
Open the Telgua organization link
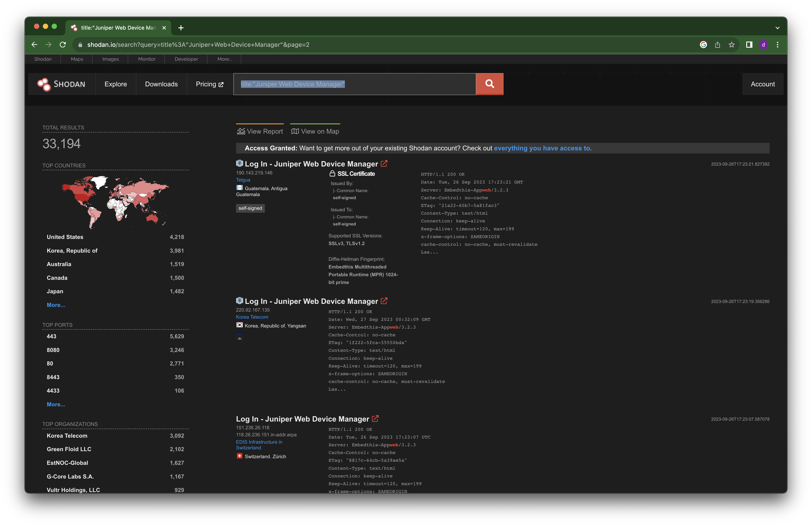243,180
